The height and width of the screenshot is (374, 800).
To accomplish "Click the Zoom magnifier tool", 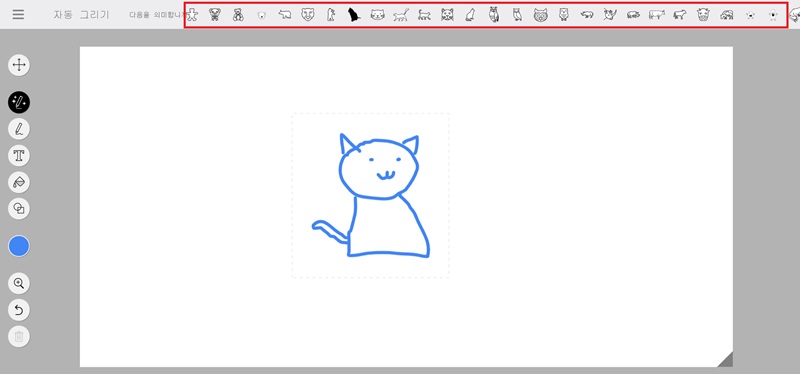I will coord(19,283).
